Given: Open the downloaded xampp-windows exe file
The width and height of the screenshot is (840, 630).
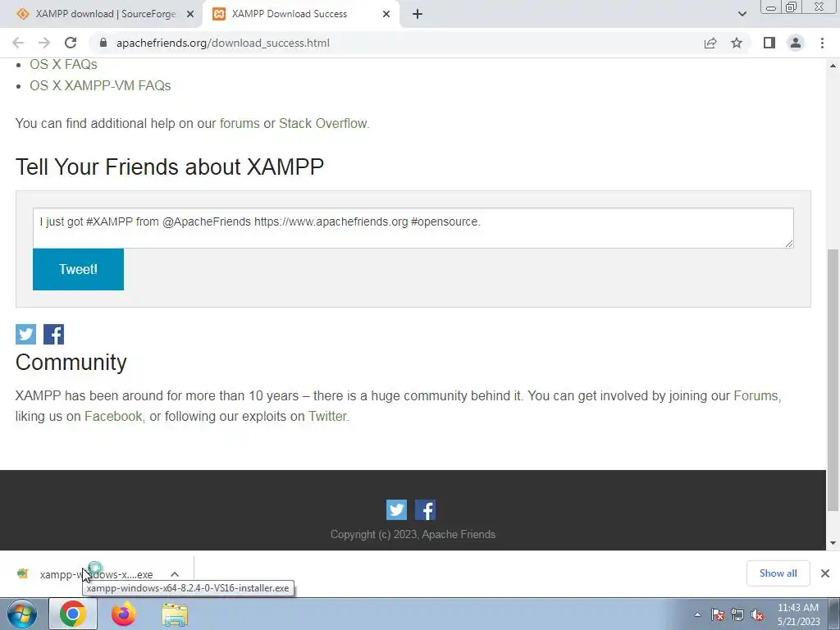Looking at the screenshot, I should coord(97,574).
